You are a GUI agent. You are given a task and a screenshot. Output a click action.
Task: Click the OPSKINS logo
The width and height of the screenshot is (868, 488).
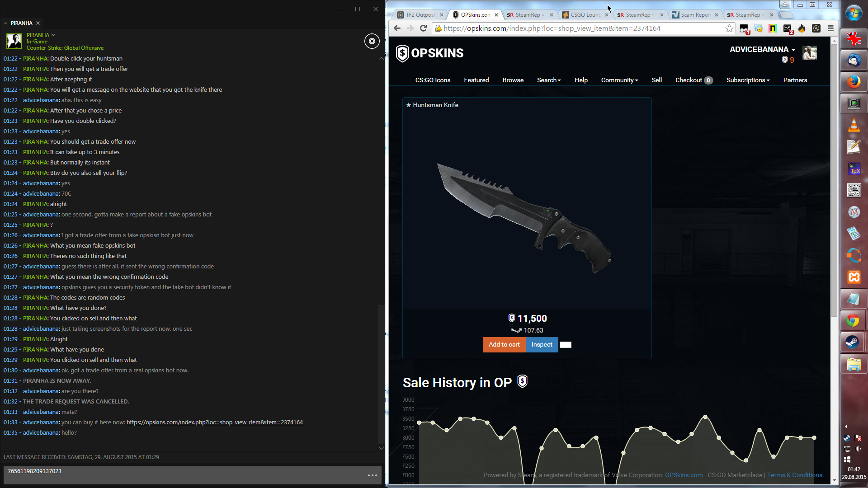[x=429, y=53]
